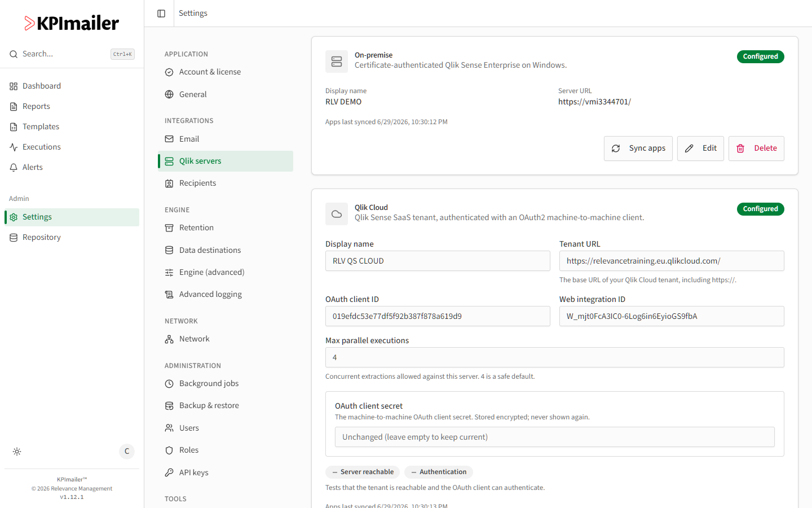Go to Templates

72,127
